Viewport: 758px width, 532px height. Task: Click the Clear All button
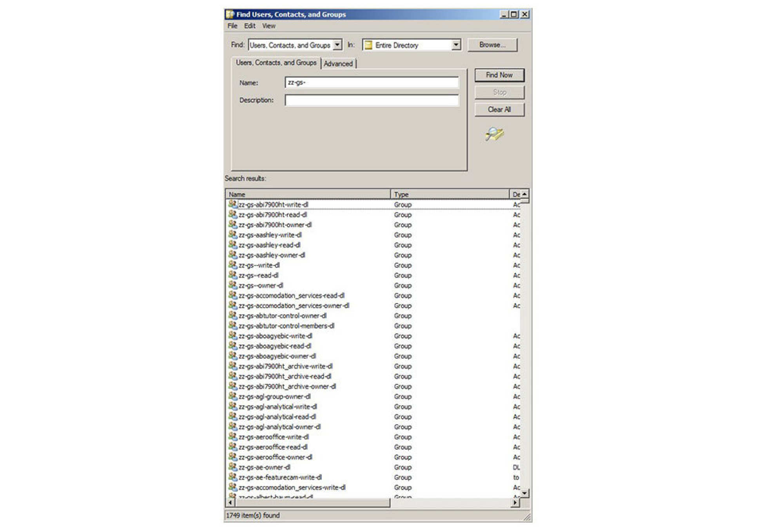[499, 110]
